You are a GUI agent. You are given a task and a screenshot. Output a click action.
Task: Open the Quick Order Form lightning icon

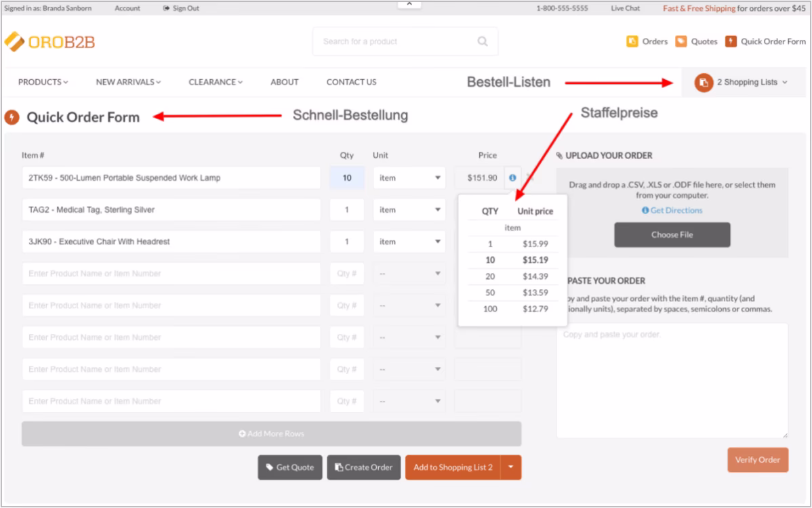731,41
